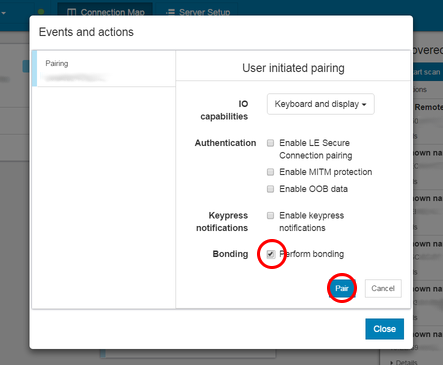The height and width of the screenshot is (365, 443).
Task: Click the 'User initiated pairing' heading
Action: point(293,68)
